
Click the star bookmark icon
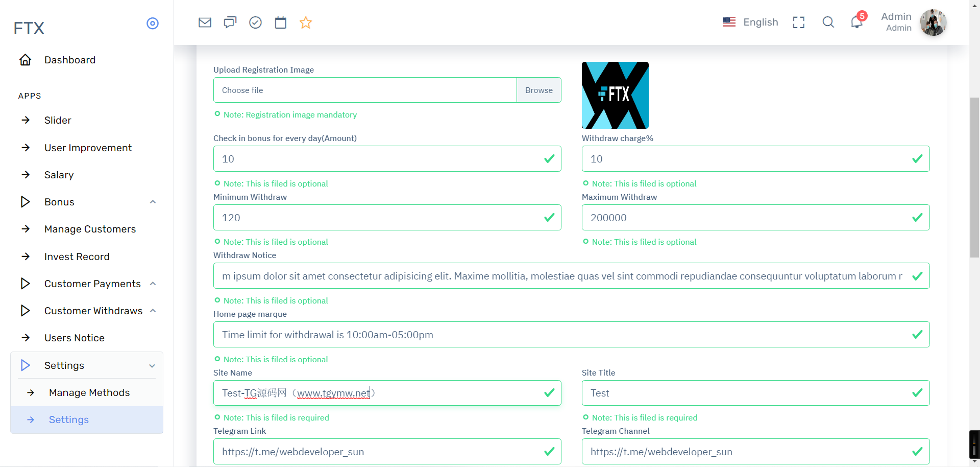306,22
